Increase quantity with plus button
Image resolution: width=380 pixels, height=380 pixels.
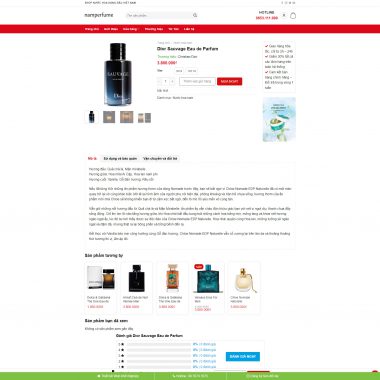point(172,81)
